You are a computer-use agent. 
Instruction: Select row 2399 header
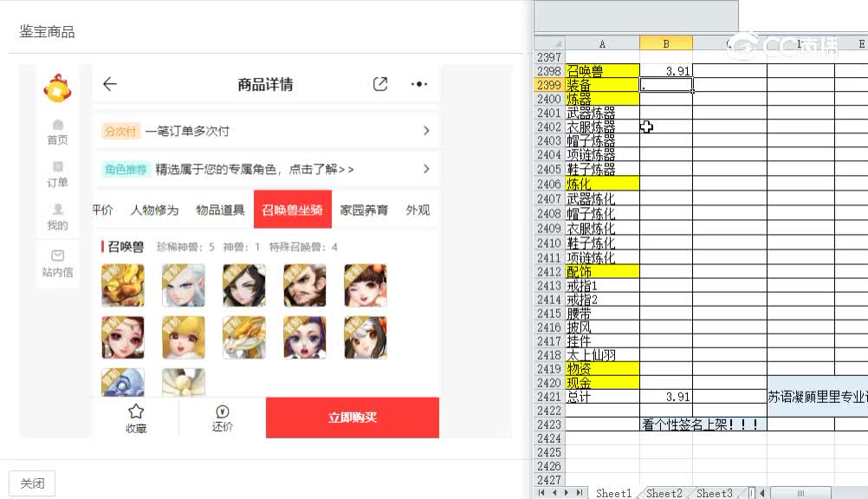pos(550,85)
